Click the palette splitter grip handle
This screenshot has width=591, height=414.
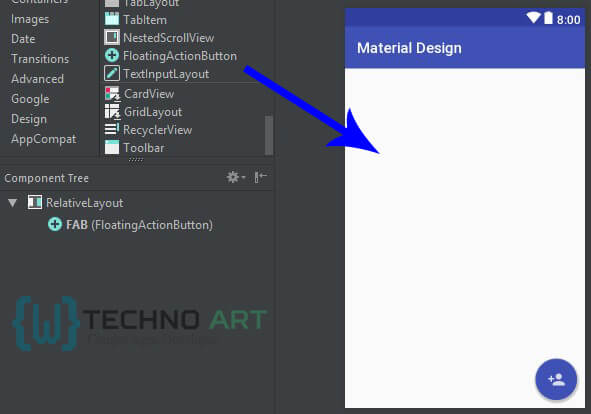[x=136, y=160]
